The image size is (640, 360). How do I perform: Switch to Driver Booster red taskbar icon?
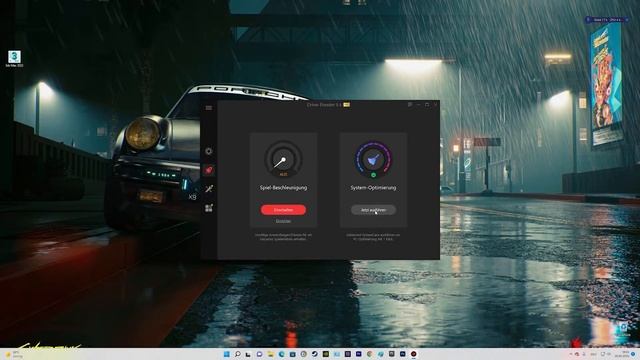[413, 354]
